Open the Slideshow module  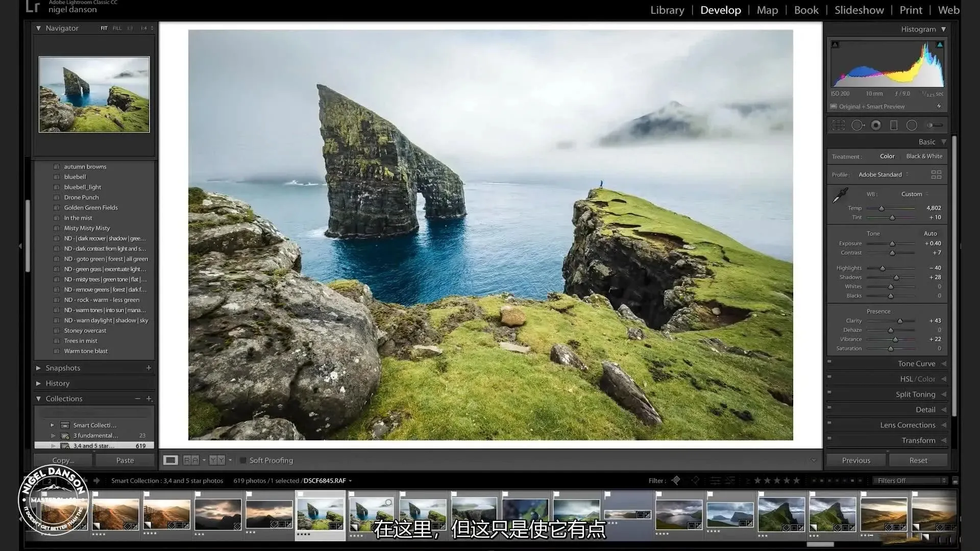click(859, 10)
